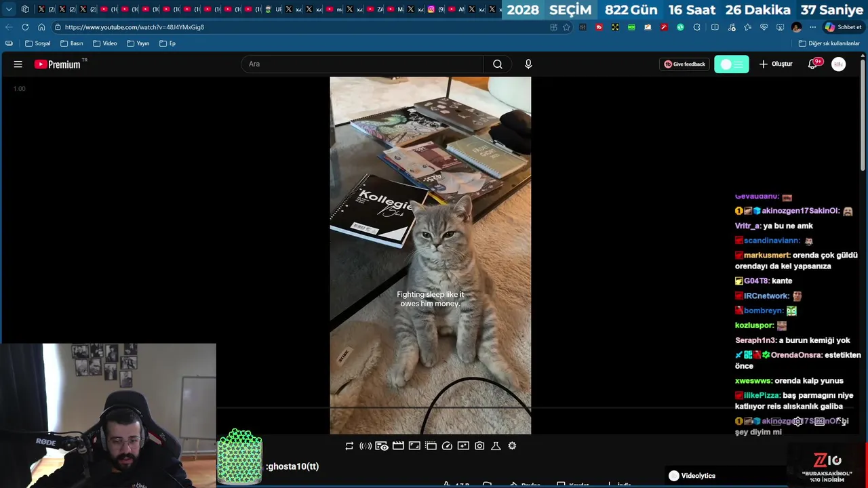868x488 pixels.
Task: Open the browser home page icon
Action: [x=41, y=27]
